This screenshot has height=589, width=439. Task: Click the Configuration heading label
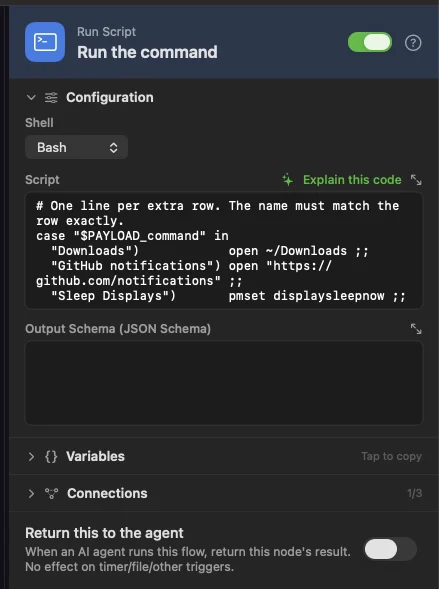[x=110, y=98]
